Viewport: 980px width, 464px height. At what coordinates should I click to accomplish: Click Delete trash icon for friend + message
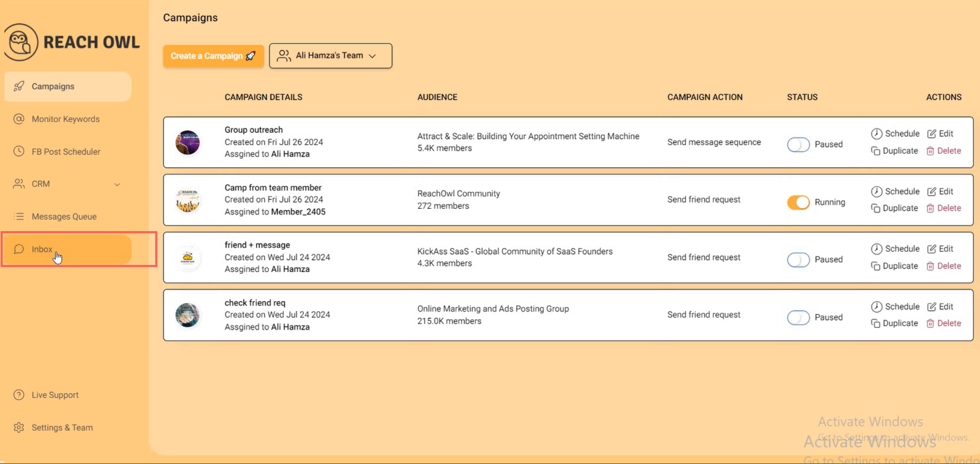coord(930,266)
